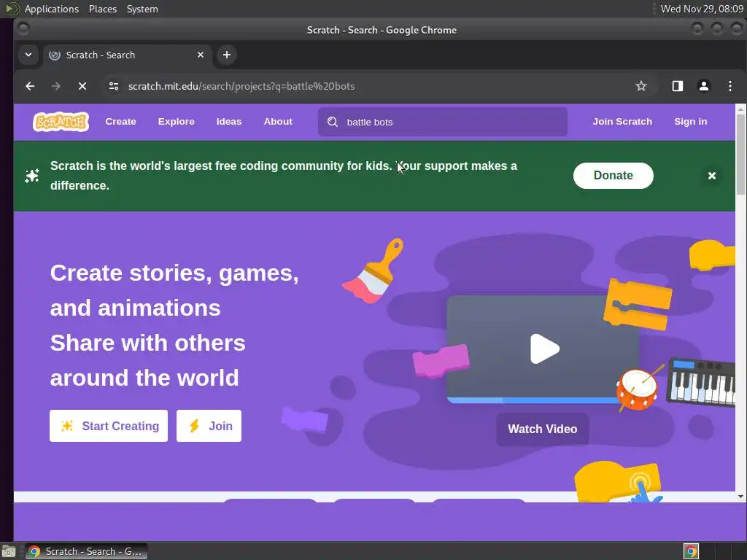Open the tab search dropdown
This screenshot has width=747, height=560.
[28, 55]
